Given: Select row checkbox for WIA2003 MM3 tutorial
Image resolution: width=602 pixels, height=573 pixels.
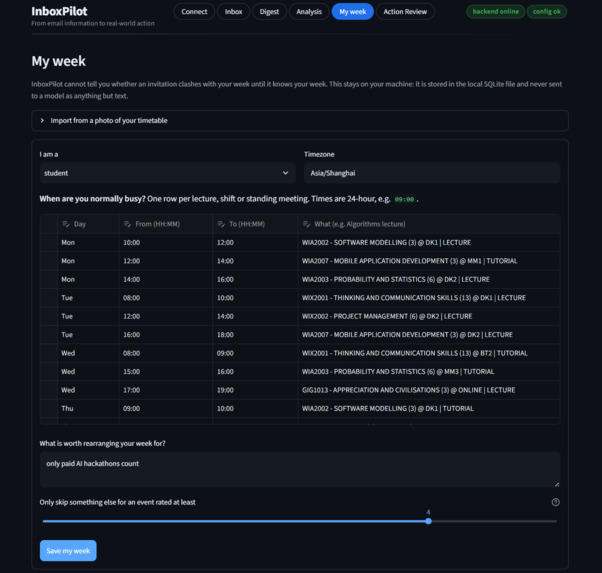Looking at the screenshot, I should tap(49, 371).
